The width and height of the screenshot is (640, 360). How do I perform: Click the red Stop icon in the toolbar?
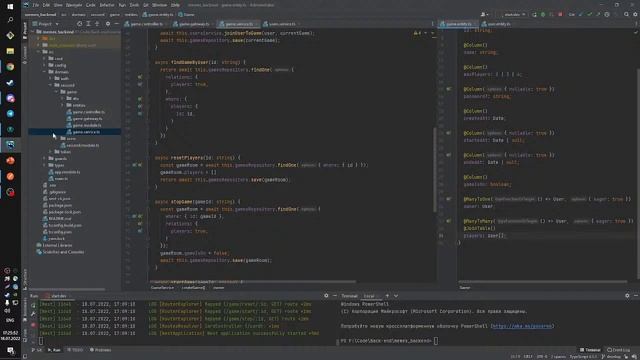point(560,15)
